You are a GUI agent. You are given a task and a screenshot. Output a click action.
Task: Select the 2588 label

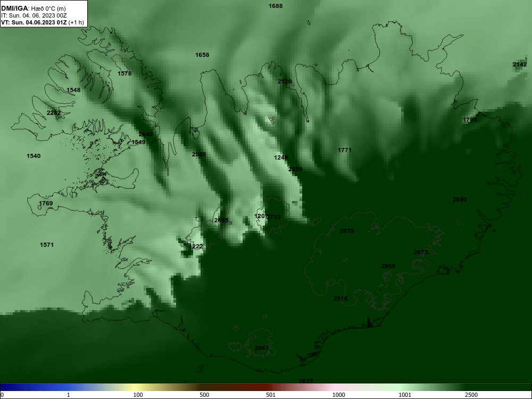pyautogui.click(x=199, y=154)
